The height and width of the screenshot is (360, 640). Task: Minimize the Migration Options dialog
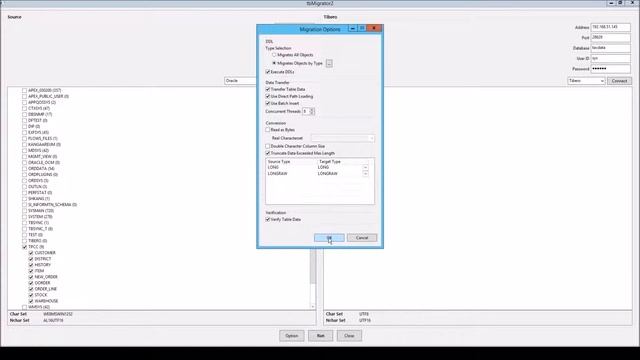353,28
